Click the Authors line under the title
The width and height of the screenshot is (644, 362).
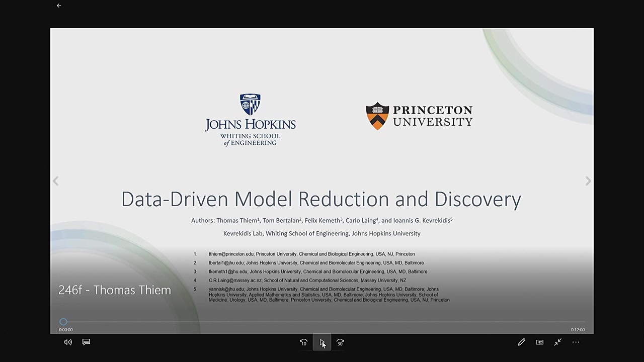click(x=322, y=220)
